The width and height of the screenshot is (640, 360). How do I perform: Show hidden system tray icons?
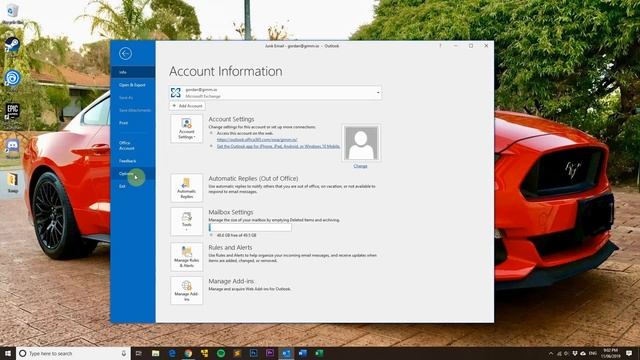pos(551,353)
